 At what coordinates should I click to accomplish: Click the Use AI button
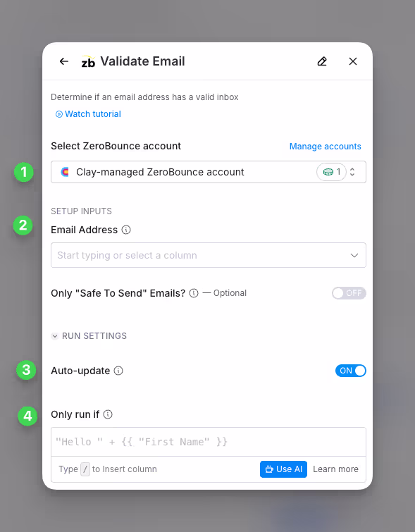tap(283, 469)
